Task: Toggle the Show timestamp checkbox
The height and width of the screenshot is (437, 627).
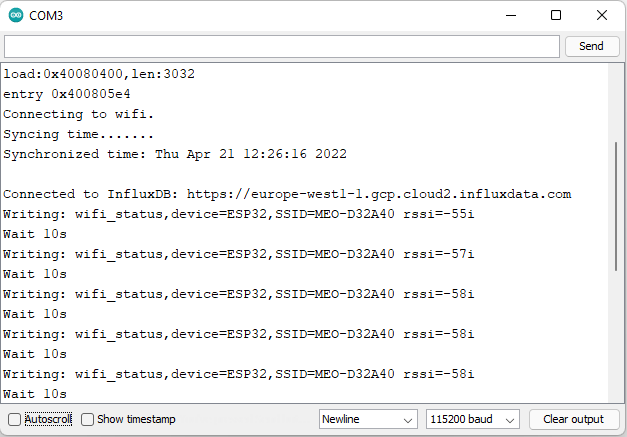Action: click(x=87, y=419)
